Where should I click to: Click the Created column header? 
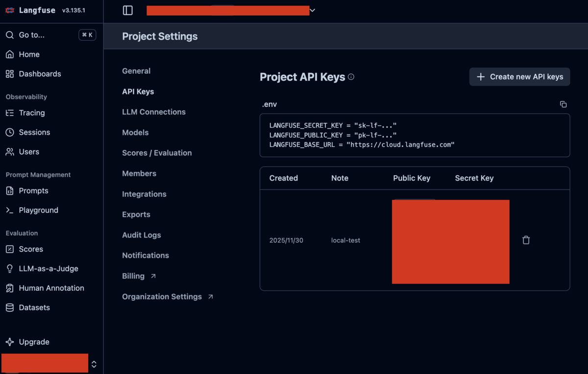(x=284, y=178)
